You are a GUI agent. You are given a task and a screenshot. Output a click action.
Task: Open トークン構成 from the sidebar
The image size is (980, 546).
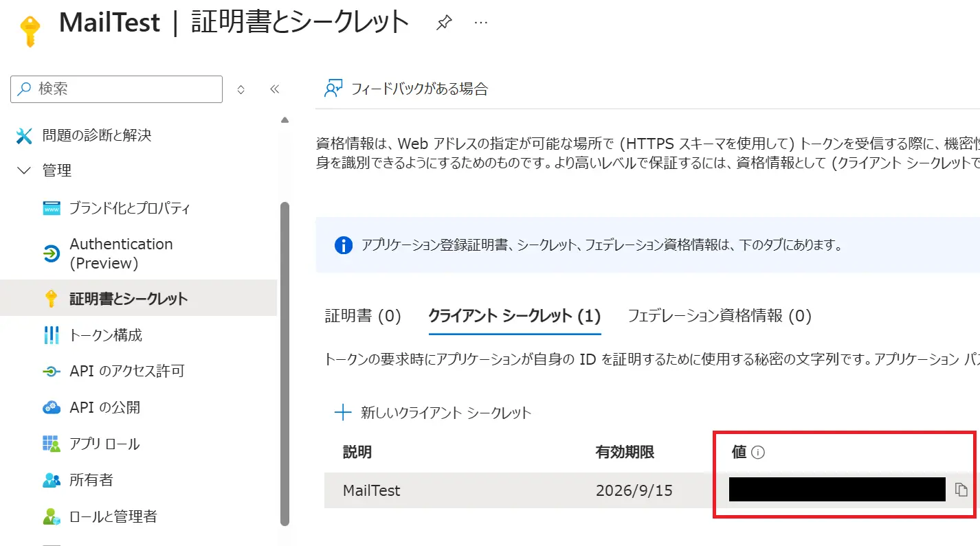(51, 335)
